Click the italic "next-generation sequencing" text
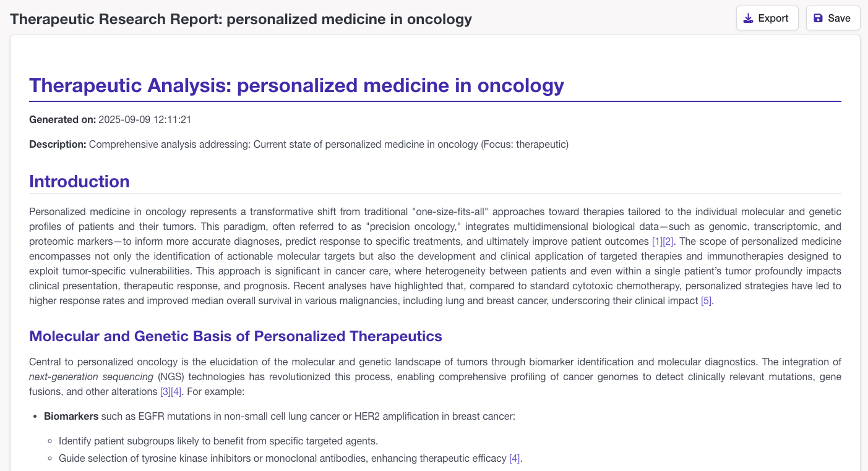 [x=92, y=376]
